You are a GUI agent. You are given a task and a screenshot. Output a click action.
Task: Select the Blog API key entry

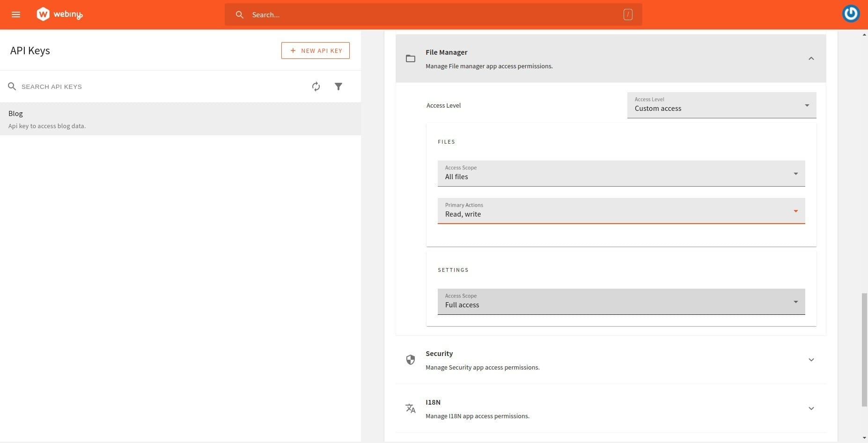coord(180,119)
